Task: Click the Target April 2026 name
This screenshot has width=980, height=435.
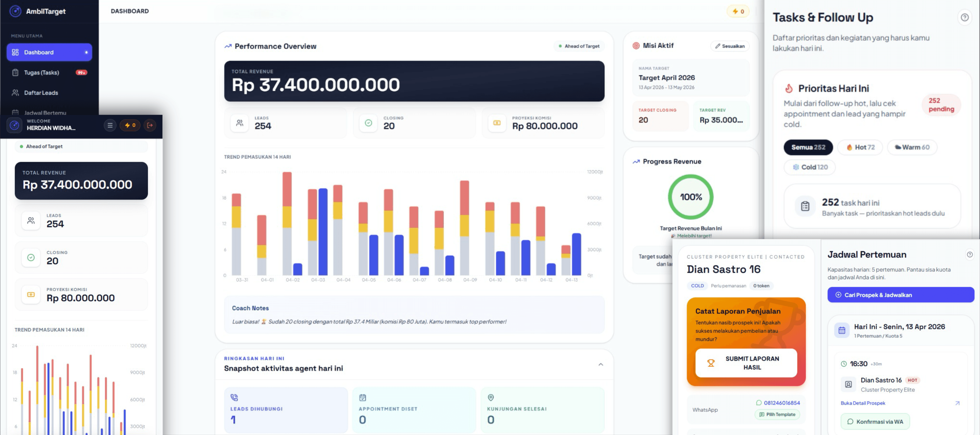Action: [667, 78]
